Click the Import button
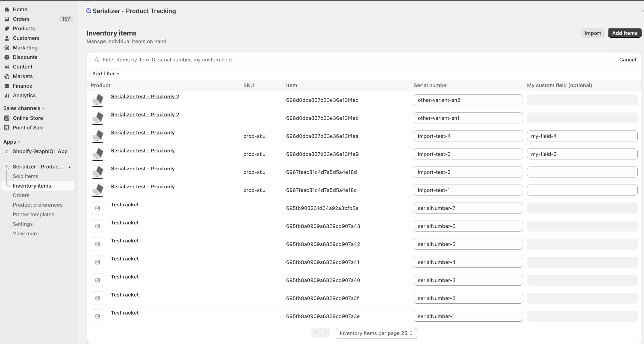The width and height of the screenshot is (644, 344). click(x=592, y=33)
